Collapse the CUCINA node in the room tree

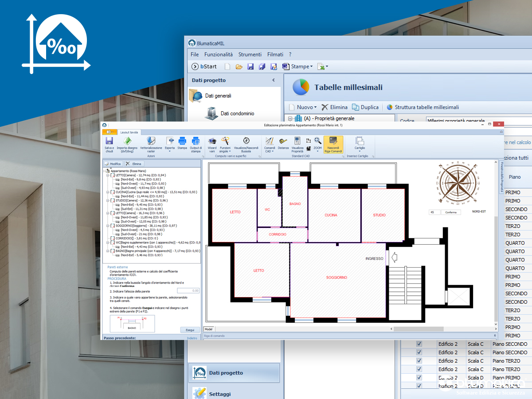108,192
